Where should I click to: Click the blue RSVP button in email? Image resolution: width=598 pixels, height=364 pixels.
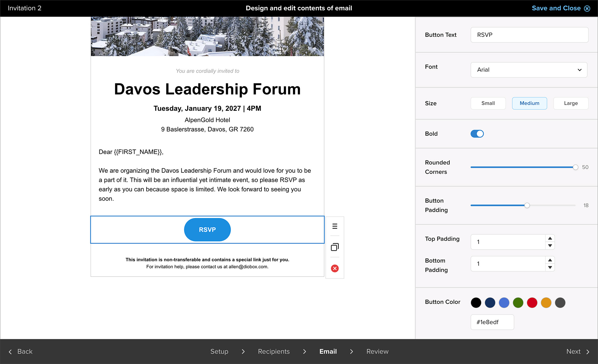tap(207, 230)
